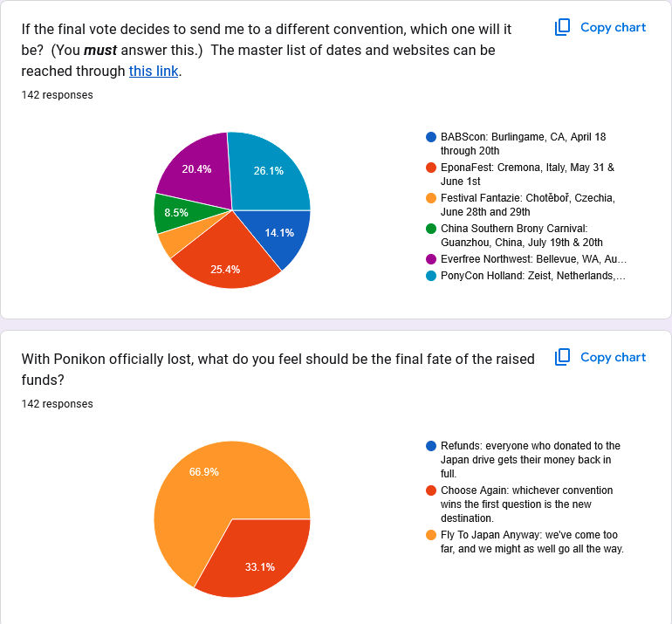Image resolution: width=672 pixels, height=624 pixels.
Task: Click the Copy chart text for the raised funds question
Action: 613,358
